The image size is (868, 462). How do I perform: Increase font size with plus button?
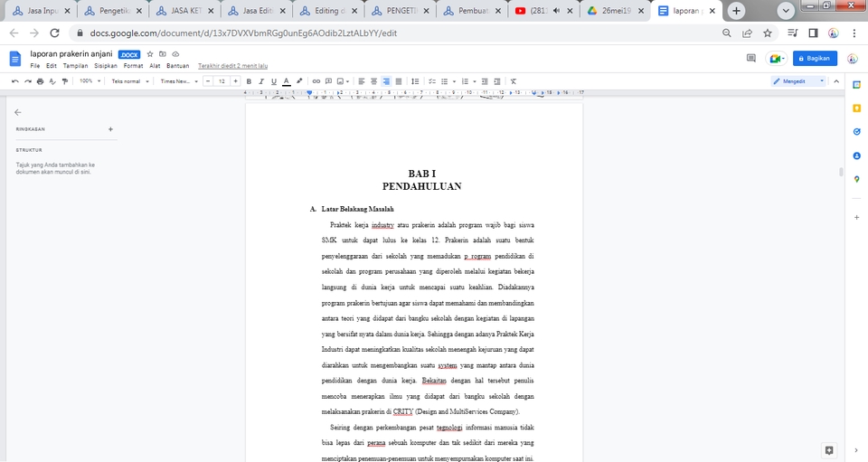tap(235, 81)
